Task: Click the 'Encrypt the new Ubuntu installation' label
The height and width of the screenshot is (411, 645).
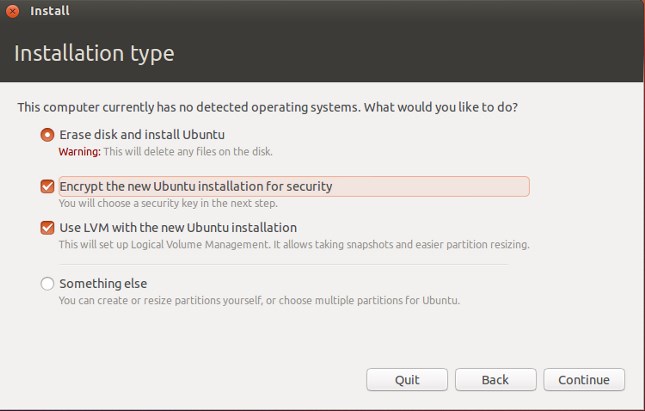Action: point(196,186)
